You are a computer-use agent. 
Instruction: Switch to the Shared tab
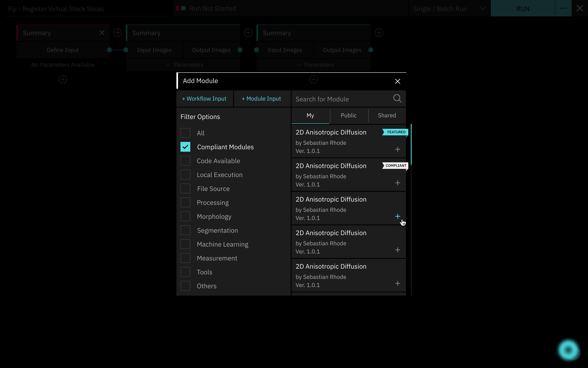[x=387, y=116]
